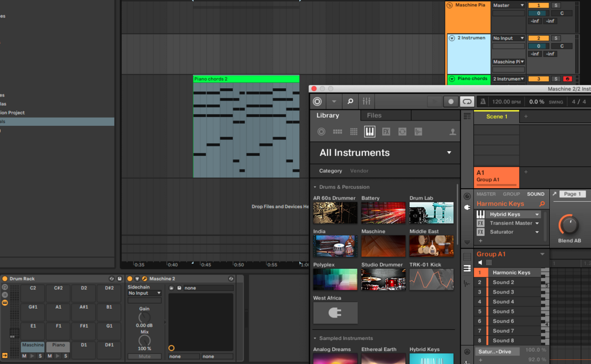This screenshot has height=364, width=591.
Task: Click the plug-in icon in the control area
Action: pos(467,207)
